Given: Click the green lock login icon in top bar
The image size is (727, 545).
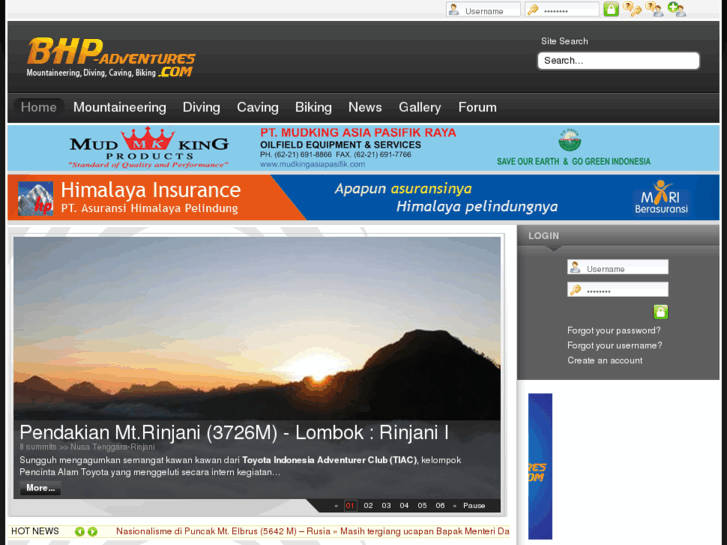Looking at the screenshot, I should click(611, 9).
